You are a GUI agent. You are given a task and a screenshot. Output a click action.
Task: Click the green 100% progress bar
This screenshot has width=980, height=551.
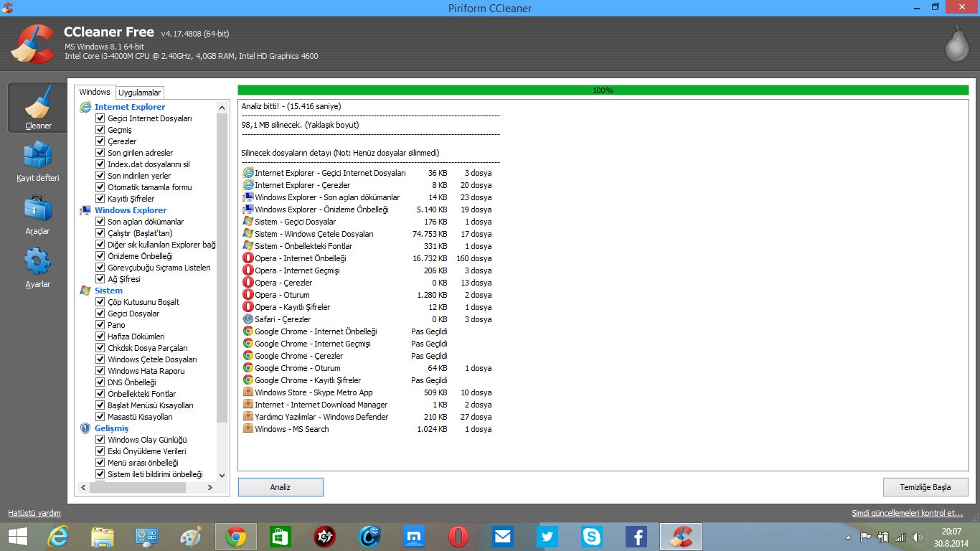[x=603, y=90]
